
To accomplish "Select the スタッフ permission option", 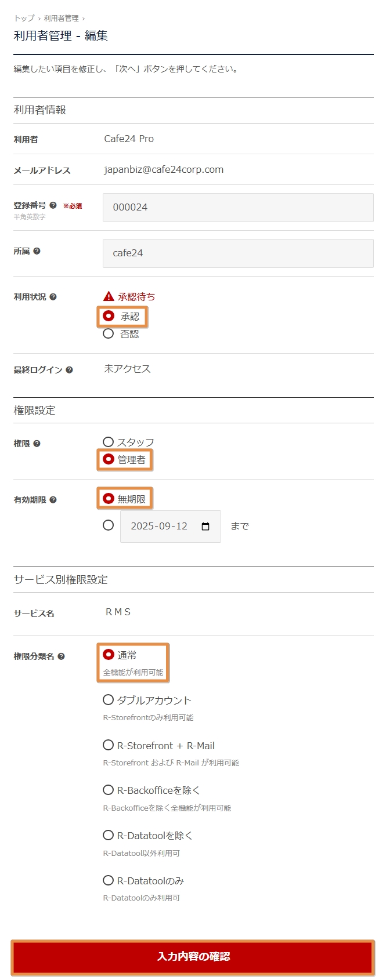I will [x=109, y=442].
